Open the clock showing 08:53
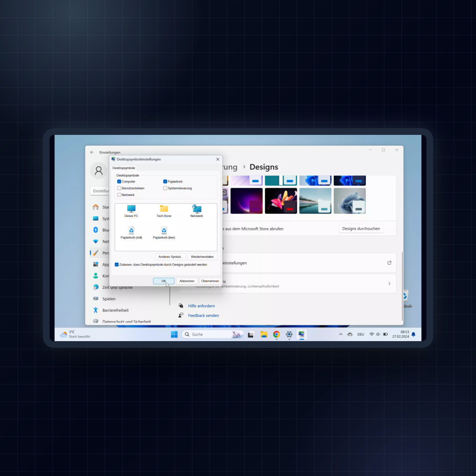The width and height of the screenshot is (476, 476). click(x=401, y=334)
